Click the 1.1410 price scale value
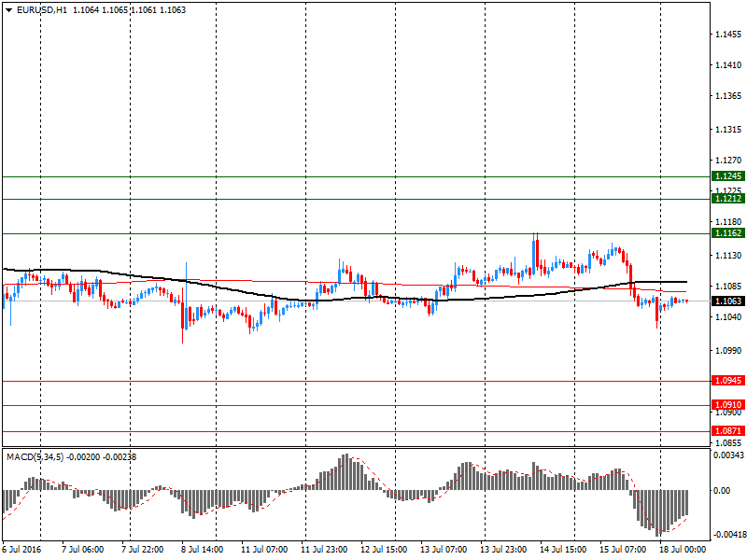 (x=728, y=65)
